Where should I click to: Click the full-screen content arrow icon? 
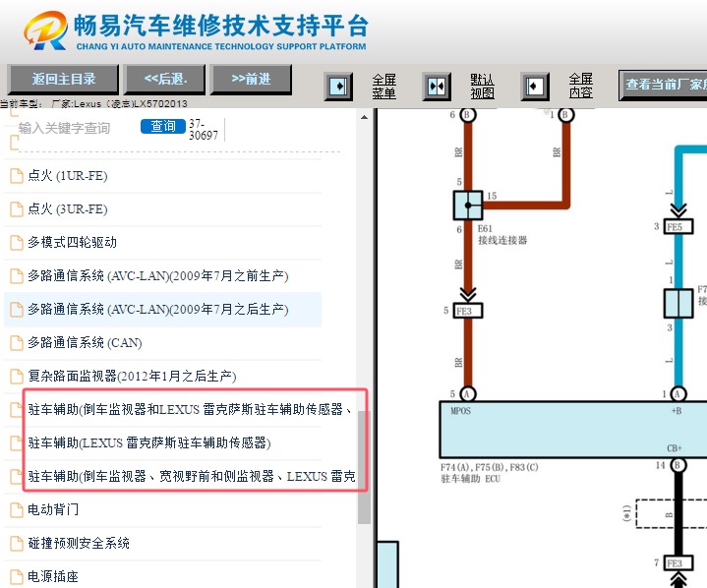click(535, 87)
